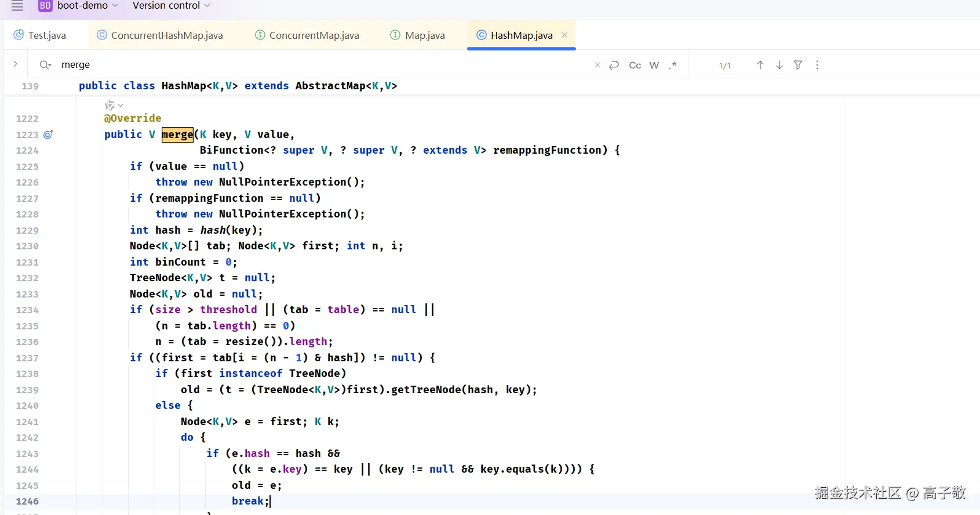Open the AI actions inlay above @Override

pyautogui.click(x=114, y=106)
